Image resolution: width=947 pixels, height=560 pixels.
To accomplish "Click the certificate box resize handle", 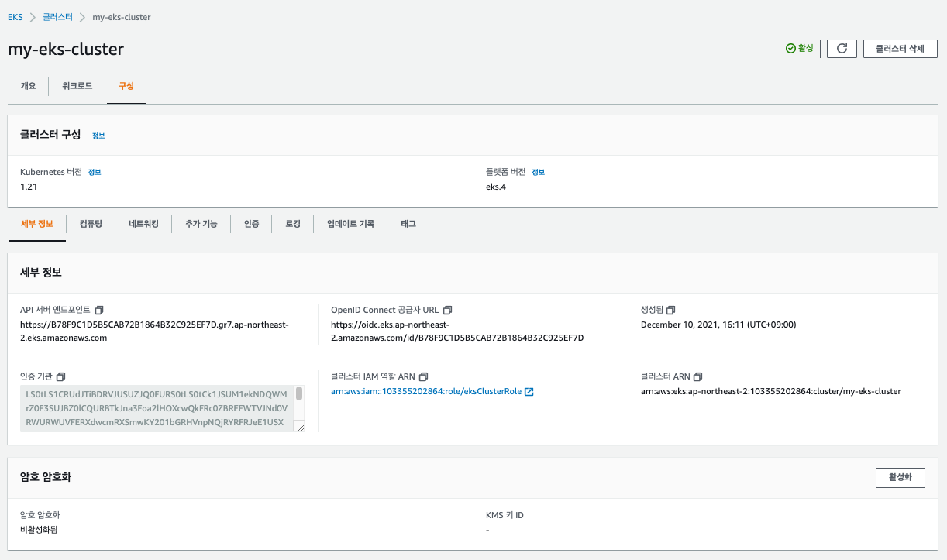I will point(301,427).
